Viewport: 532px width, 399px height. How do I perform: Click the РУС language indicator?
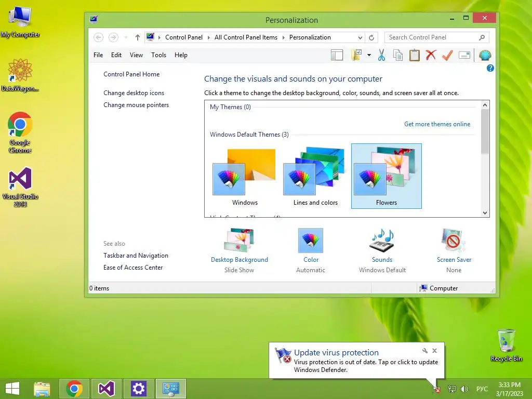pyautogui.click(x=482, y=389)
